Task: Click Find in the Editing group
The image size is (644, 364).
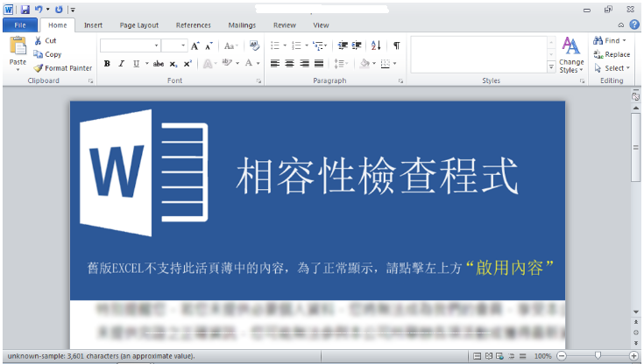Action: (x=610, y=40)
